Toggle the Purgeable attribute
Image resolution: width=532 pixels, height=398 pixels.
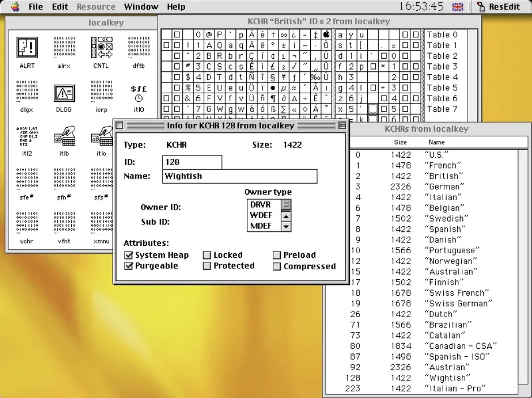tap(128, 266)
